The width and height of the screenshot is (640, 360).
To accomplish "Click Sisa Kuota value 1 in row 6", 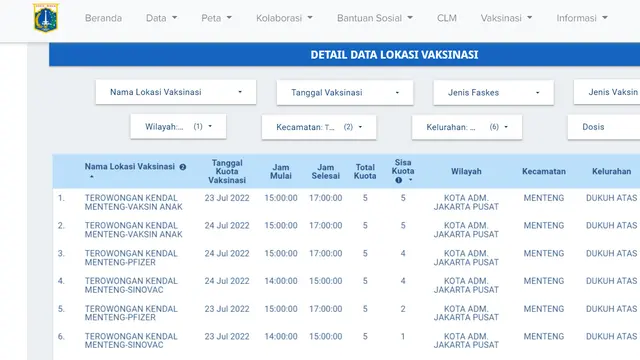I will pos(403,337).
